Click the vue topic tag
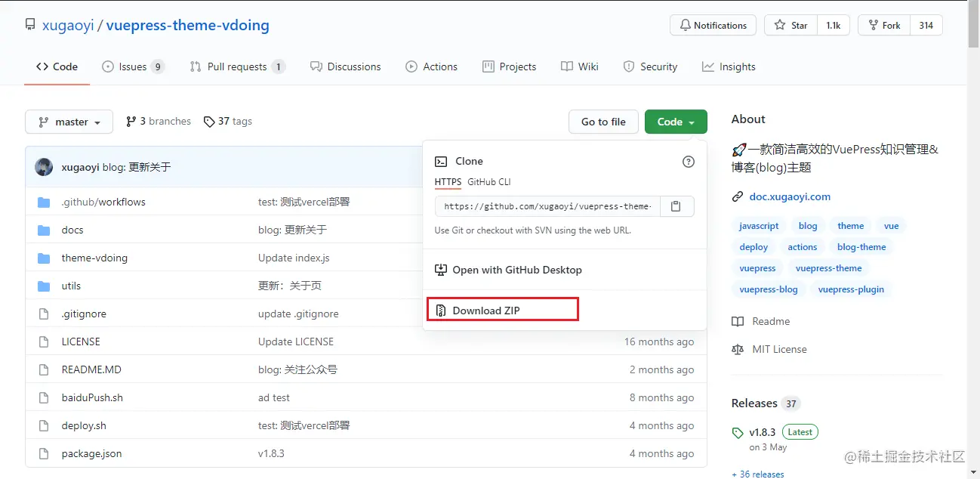This screenshot has width=980, height=479. point(892,226)
